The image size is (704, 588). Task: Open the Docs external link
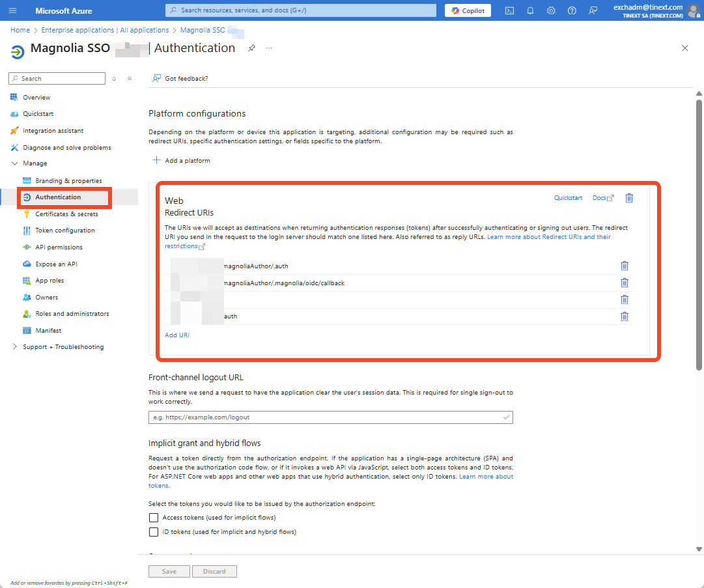(603, 198)
